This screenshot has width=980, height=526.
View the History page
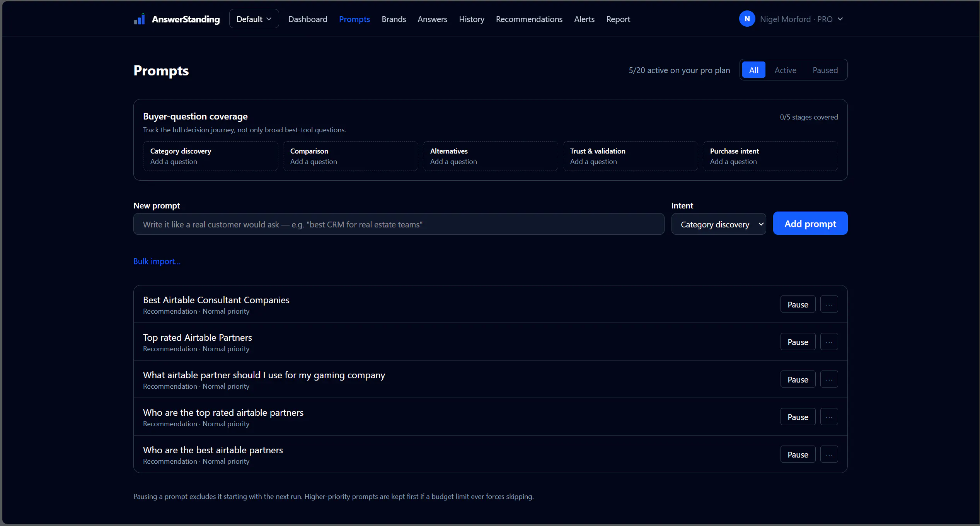472,19
